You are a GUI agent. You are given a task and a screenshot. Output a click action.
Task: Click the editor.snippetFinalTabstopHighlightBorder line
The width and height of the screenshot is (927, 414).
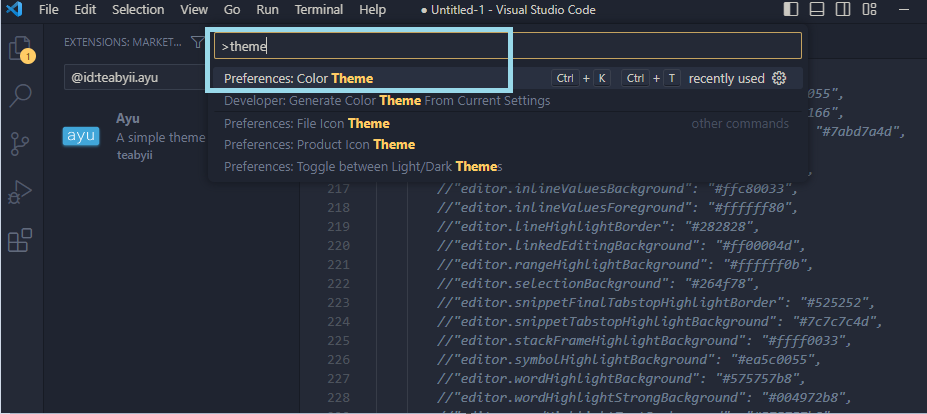[656, 303]
